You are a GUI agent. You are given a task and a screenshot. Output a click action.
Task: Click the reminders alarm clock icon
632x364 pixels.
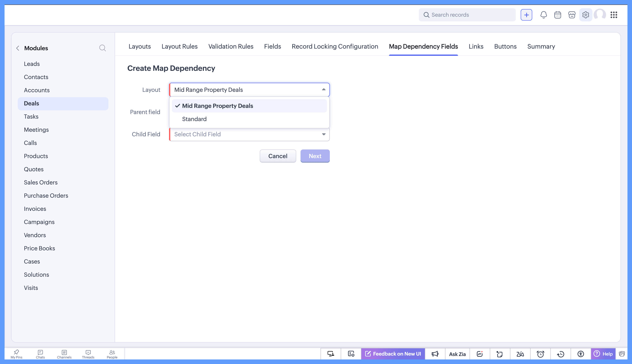[540, 354]
